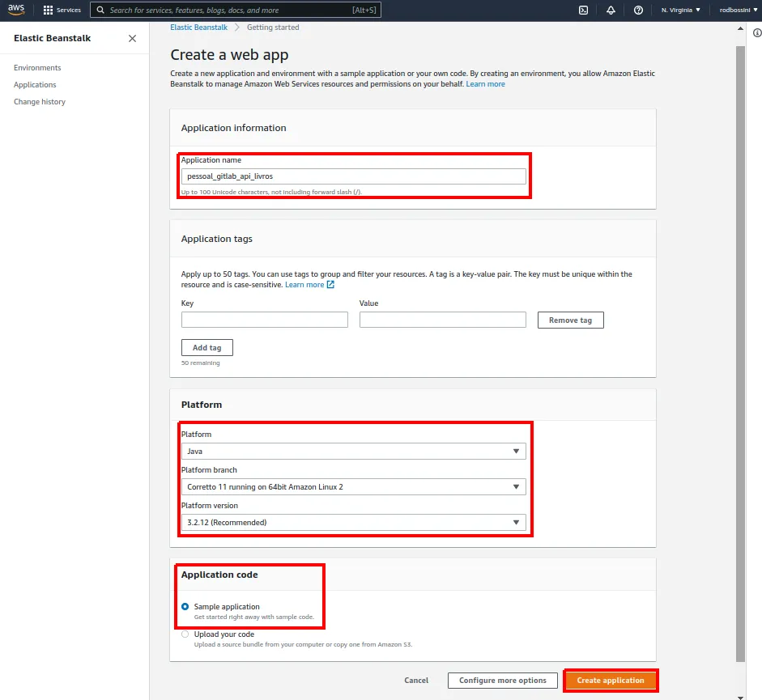Click the Getting started breadcrumb text
The image size is (762, 700).
(273, 28)
